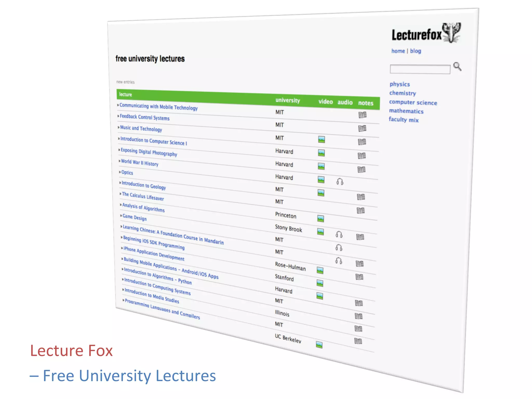Open the Game Design lecture link

(x=135, y=217)
